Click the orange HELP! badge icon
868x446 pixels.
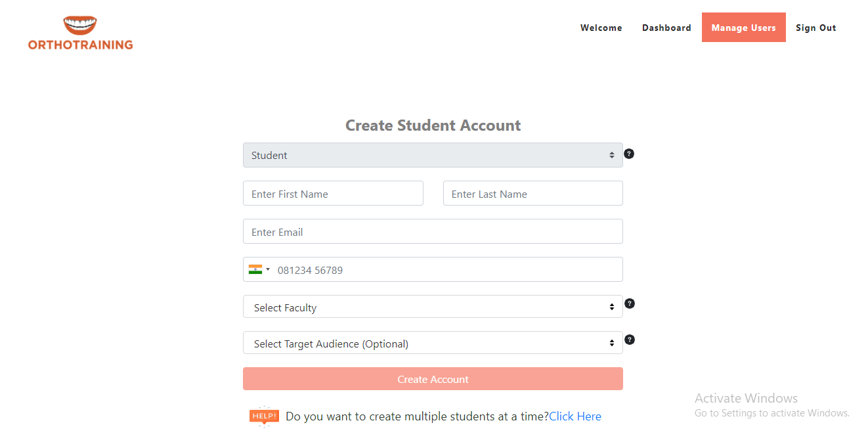pyautogui.click(x=264, y=416)
